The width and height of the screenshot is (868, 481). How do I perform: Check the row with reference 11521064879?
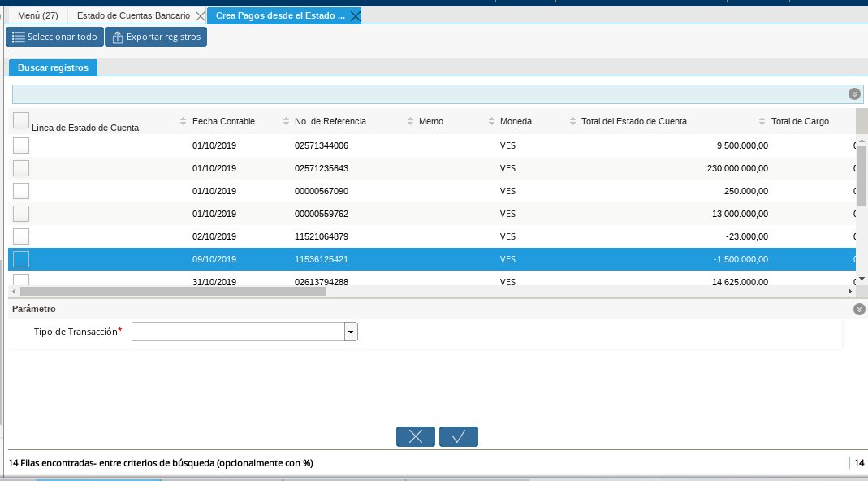pos(21,236)
